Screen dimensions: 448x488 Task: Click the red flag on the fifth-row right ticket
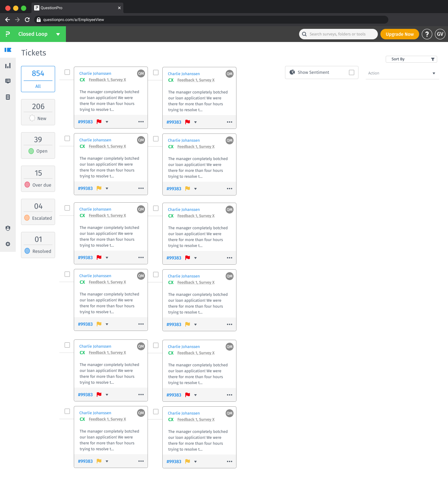[x=188, y=395]
